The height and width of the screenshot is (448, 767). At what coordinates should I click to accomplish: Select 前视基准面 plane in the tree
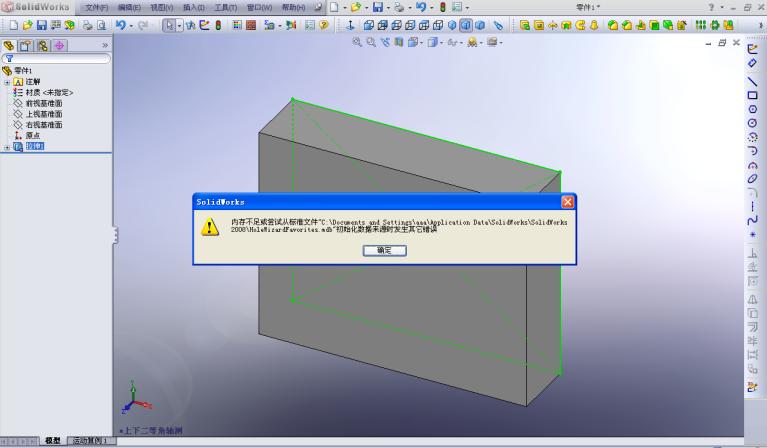(x=44, y=103)
